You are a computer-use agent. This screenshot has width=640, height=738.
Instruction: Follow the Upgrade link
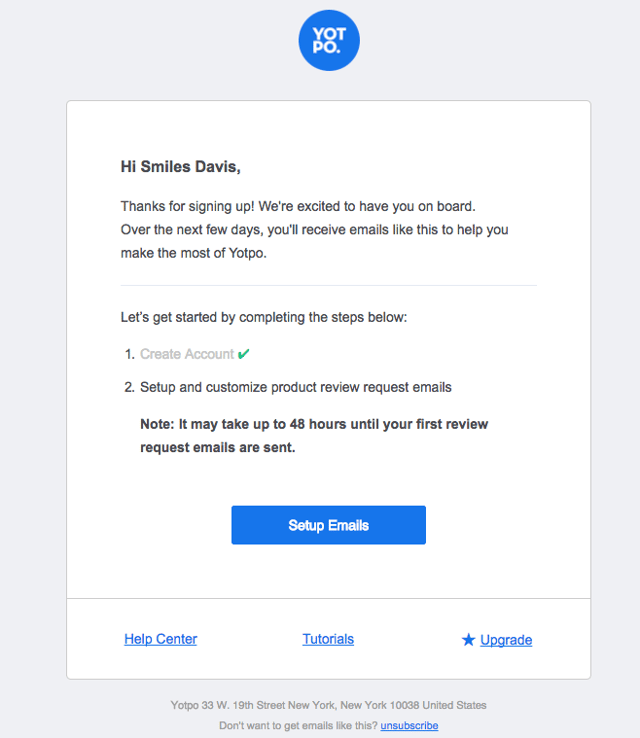pos(506,640)
